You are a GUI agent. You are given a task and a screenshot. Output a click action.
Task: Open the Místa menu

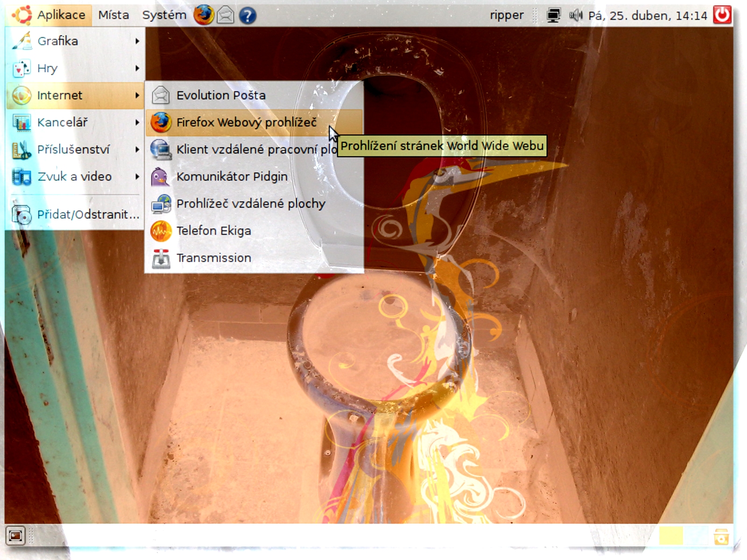113,15
